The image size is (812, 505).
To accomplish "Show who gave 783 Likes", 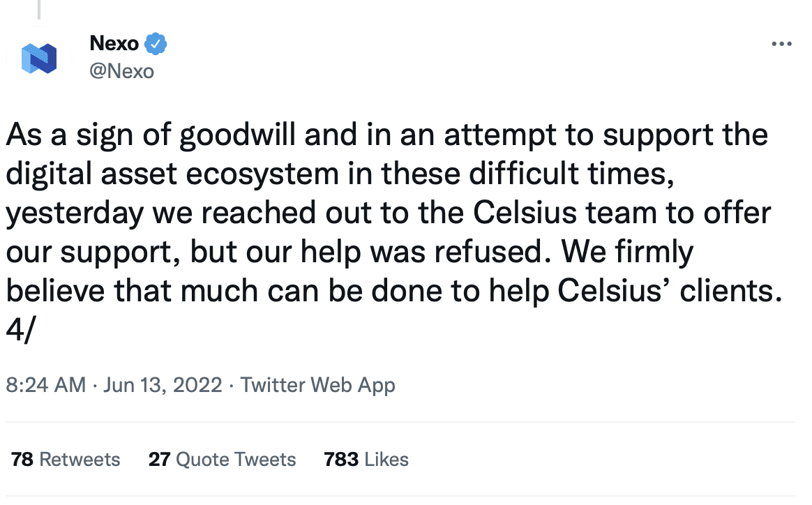I will point(366,460).
